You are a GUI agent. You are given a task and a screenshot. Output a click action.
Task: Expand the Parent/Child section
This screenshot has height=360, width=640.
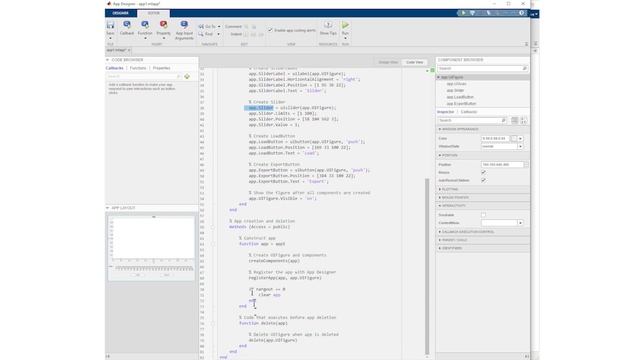point(440,240)
